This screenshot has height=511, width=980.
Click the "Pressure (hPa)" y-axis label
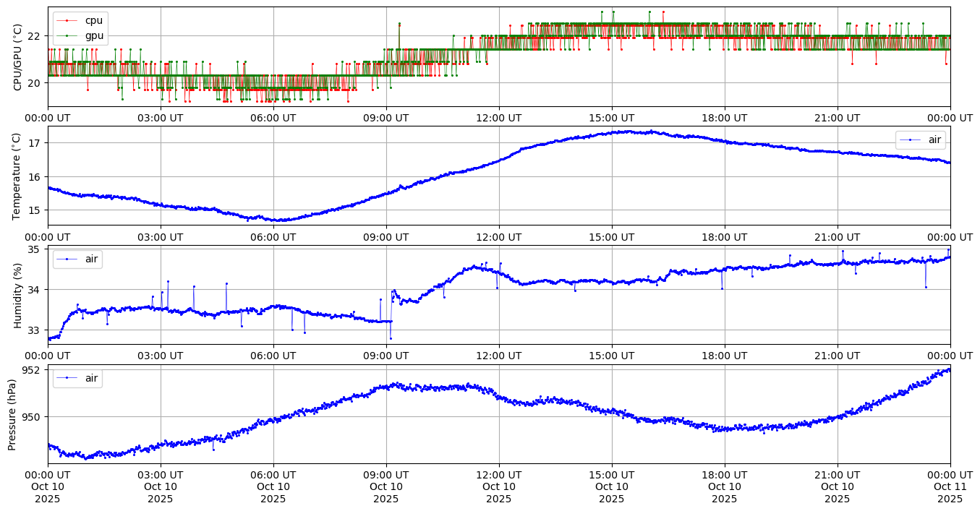(x=12, y=414)
